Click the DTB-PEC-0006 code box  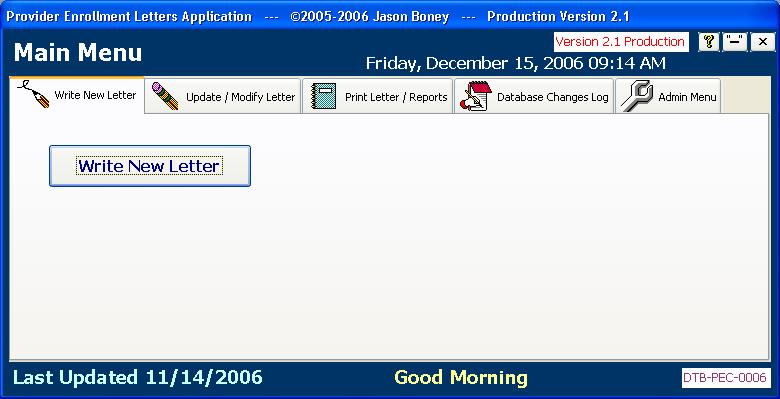click(x=726, y=378)
